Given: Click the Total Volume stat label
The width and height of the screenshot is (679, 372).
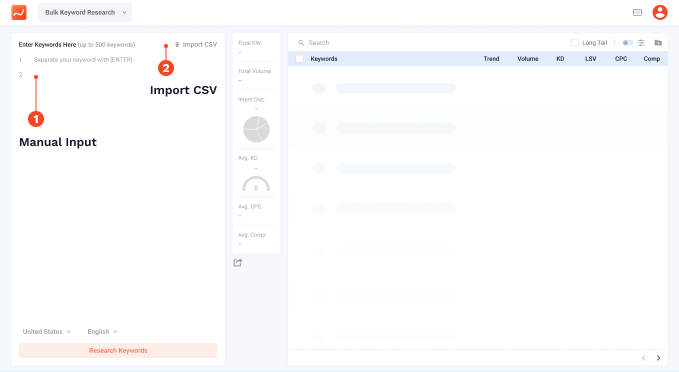Looking at the screenshot, I should (255, 71).
